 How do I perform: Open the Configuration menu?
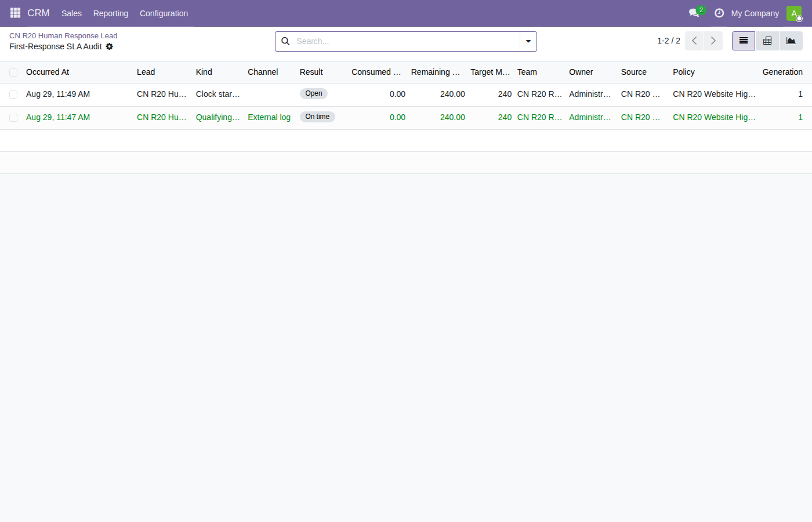coord(164,13)
